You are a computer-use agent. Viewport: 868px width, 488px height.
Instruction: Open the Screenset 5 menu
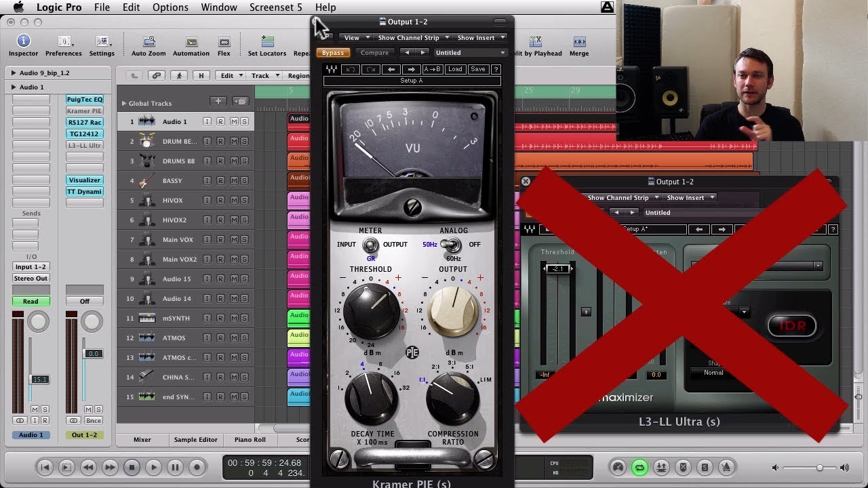(275, 7)
